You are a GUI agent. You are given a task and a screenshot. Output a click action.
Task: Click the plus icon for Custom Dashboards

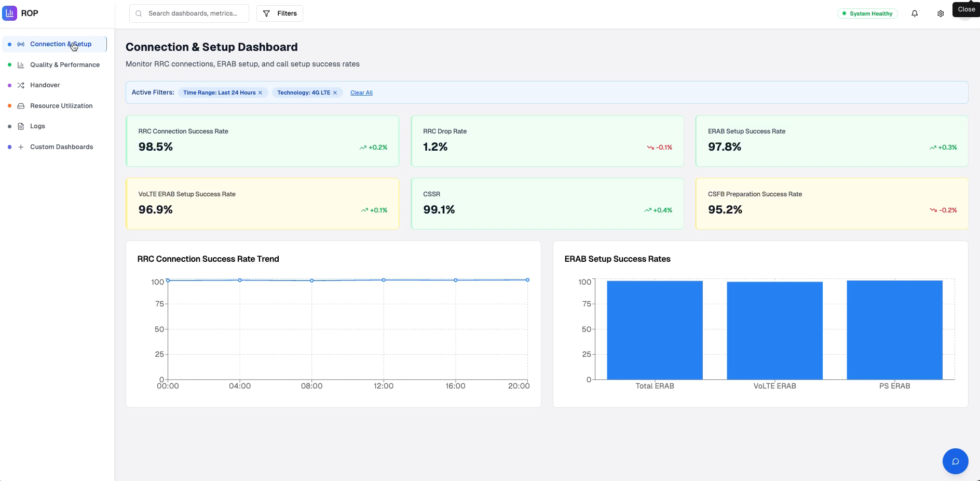(x=21, y=147)
